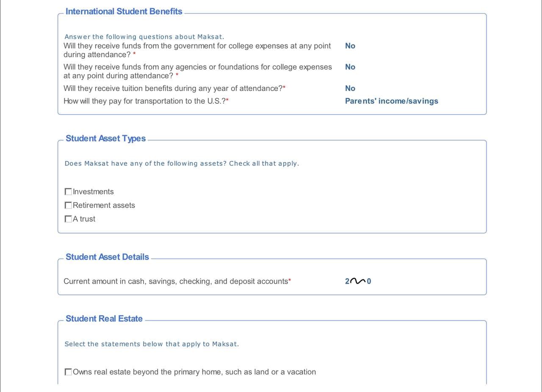Click the government funds question text
This screenshot has width=542, height=392.
[197, 50]
